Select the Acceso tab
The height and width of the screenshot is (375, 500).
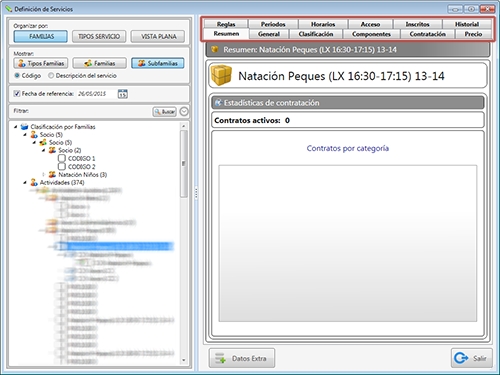(370, 24)
